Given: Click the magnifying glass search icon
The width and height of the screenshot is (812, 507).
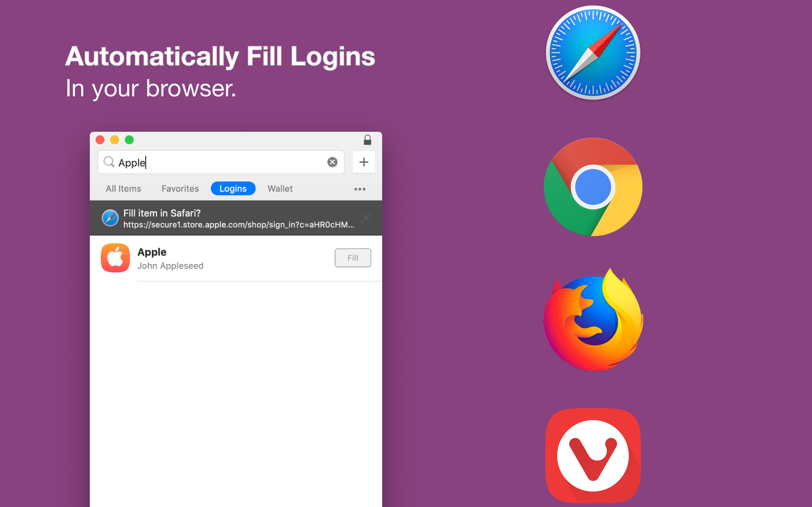Looking at the screenshot, I should click(x=109, y=162).
